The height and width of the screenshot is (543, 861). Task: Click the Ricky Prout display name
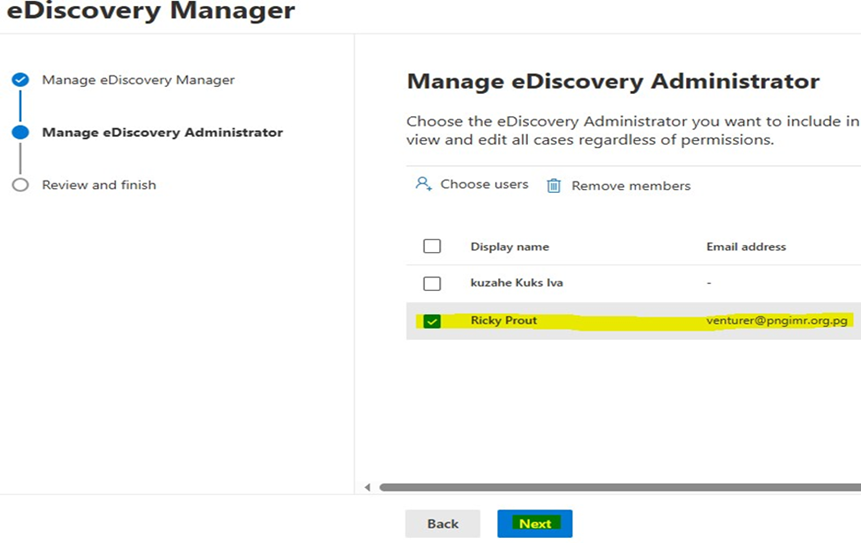pos(504,321)
